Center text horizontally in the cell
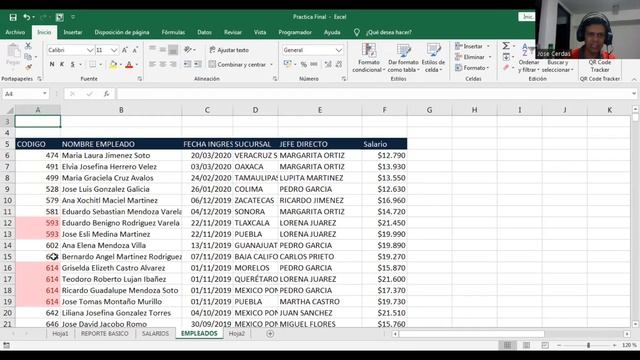The height and width of the screenshot is (360, 640). (162, 64)
